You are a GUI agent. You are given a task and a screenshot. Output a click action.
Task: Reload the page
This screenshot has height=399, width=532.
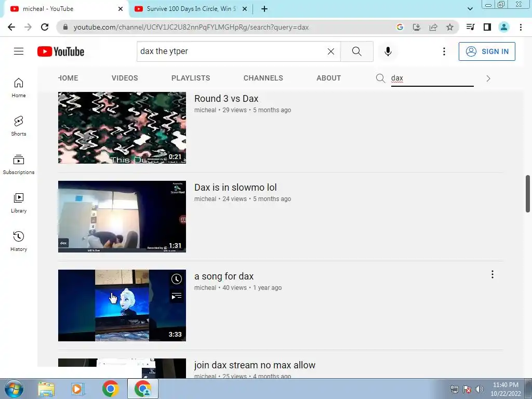(45, 27)
